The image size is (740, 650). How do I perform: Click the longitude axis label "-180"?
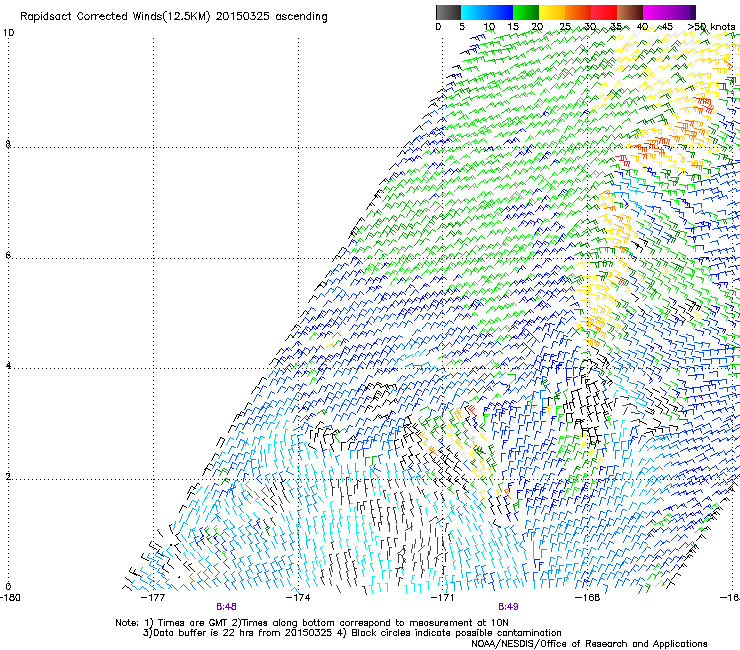[10, 598]
